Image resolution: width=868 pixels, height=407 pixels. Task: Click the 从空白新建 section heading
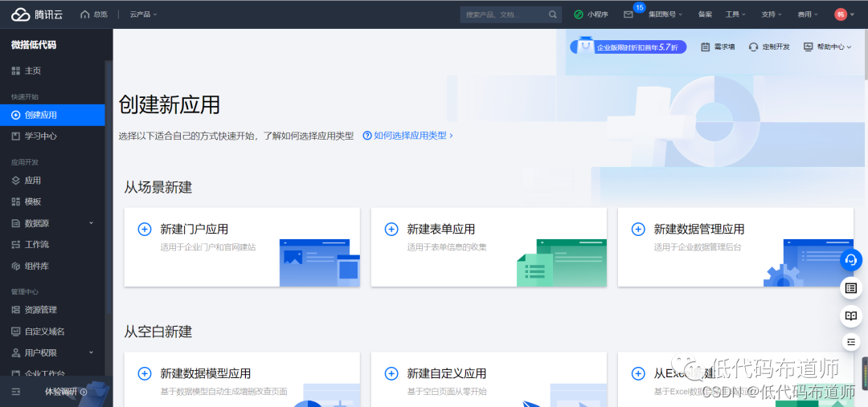pos(158,332)
